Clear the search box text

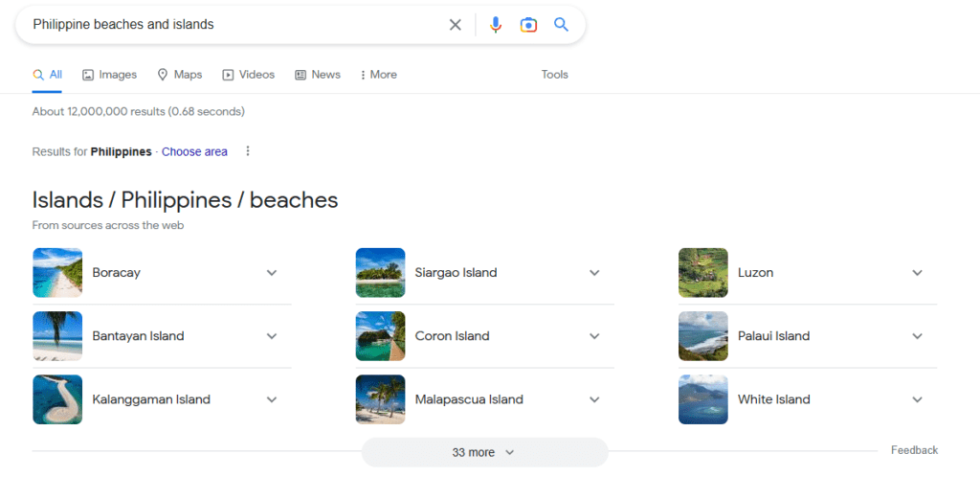(456, 25)
